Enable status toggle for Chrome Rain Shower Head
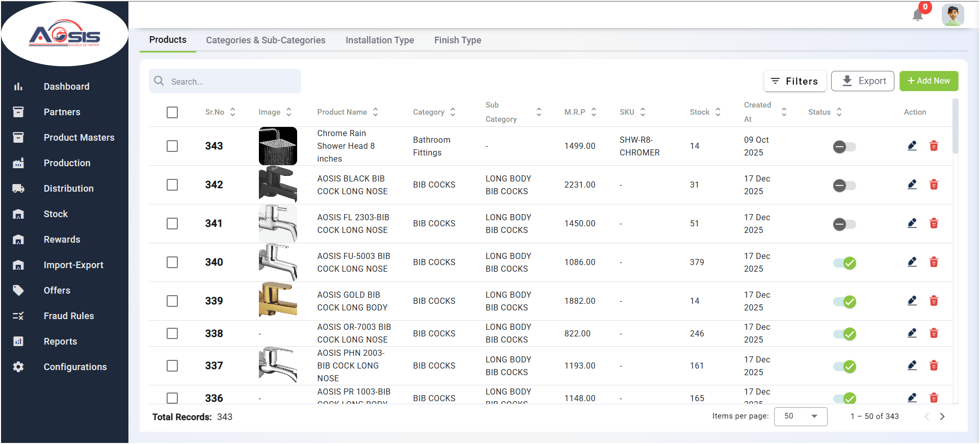Viewport: 980px width, 444px height. tap(844, 147)
